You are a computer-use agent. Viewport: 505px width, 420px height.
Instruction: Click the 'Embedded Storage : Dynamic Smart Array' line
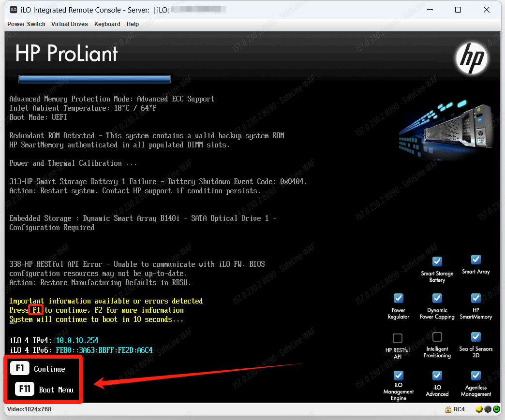[x=143, y=218]
